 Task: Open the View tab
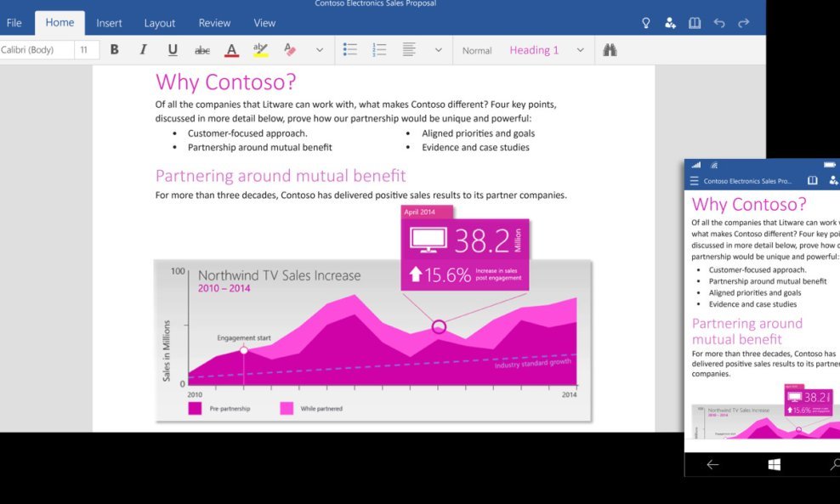[x=264, y=23]
